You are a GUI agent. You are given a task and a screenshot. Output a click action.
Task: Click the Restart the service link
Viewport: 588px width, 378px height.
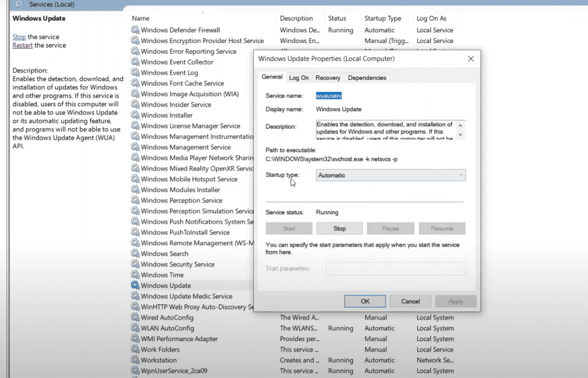22,45
